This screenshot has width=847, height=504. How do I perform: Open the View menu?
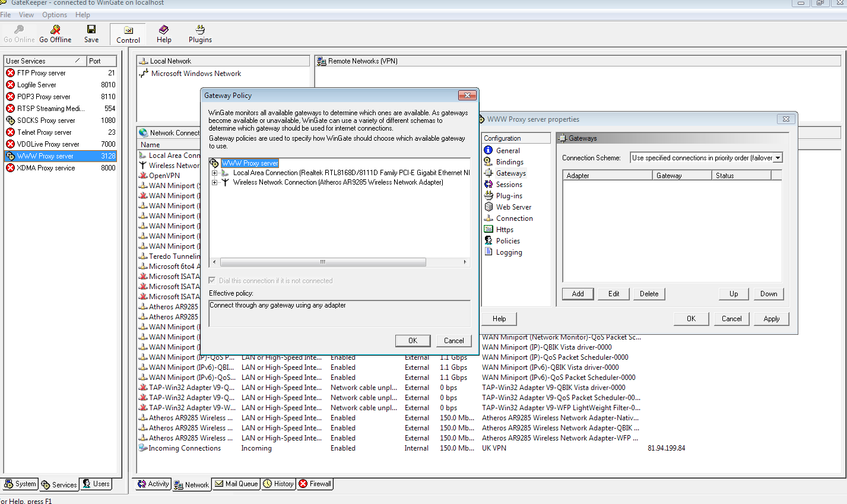(26, 15)
